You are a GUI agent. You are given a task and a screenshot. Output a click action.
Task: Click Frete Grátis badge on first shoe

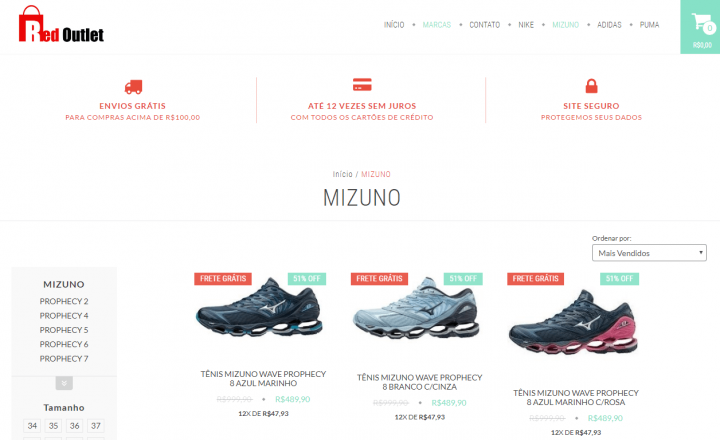click(223, 279)
